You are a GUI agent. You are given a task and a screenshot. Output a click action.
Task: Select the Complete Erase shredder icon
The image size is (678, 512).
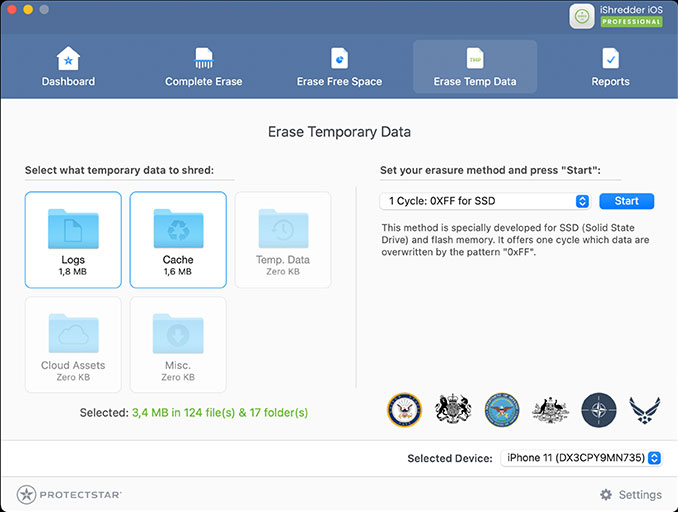tap(203, 58)
